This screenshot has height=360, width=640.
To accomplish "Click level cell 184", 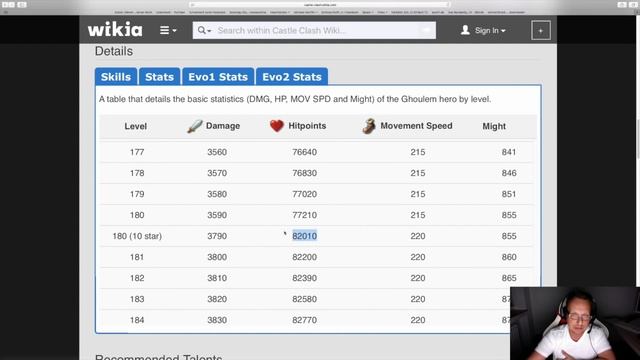I will pos(137,320).
